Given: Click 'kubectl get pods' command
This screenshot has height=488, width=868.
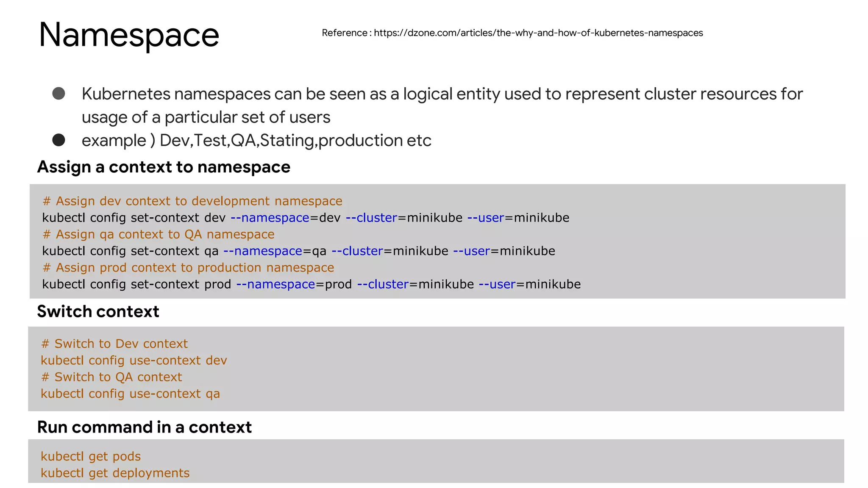Looking at the screenshot, I should 91,456.
